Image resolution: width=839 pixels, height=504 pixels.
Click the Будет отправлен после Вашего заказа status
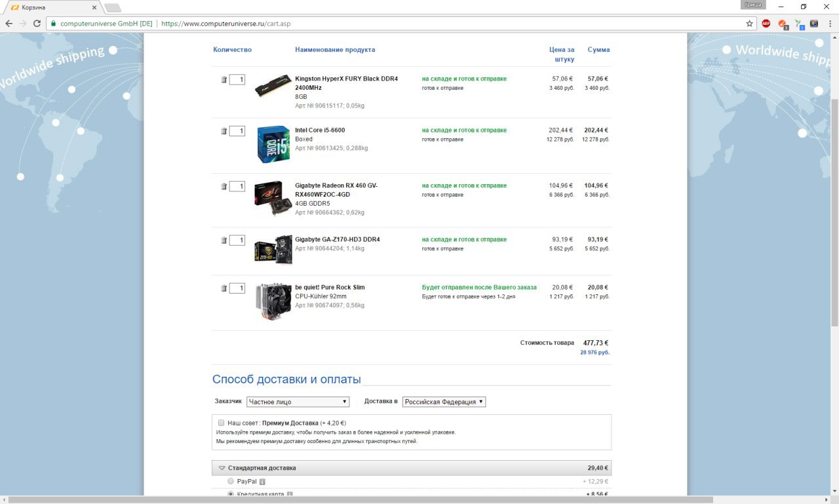pyautogui.click(x=479, y=287)
